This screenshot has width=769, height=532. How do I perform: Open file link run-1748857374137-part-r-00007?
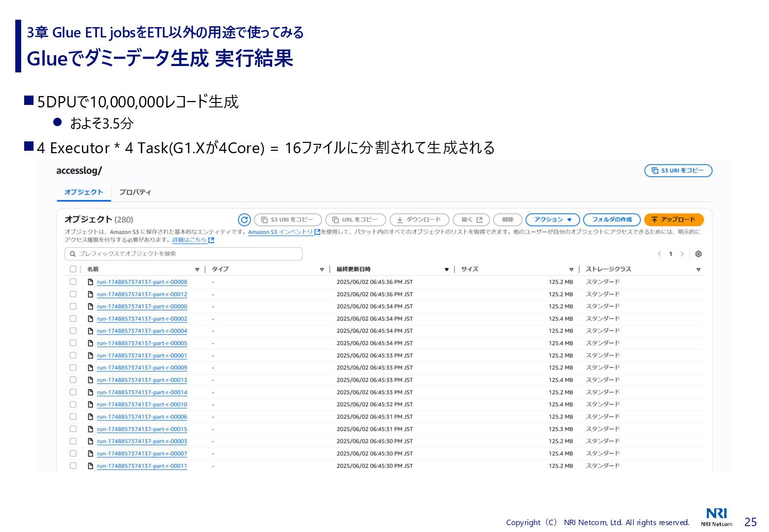142,454
